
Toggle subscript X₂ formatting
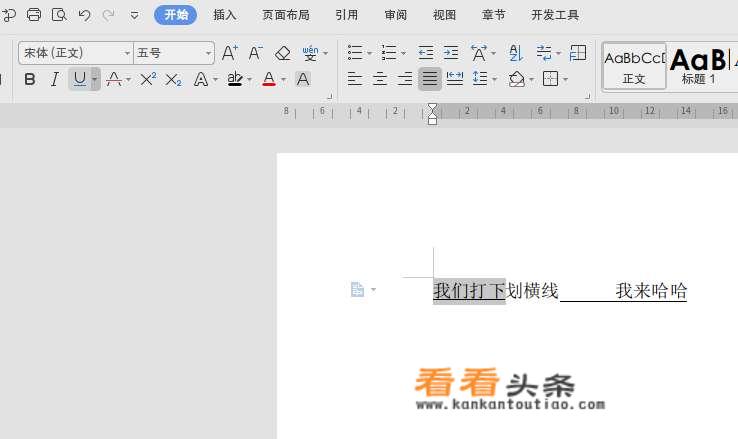click(x=173, y=80)
